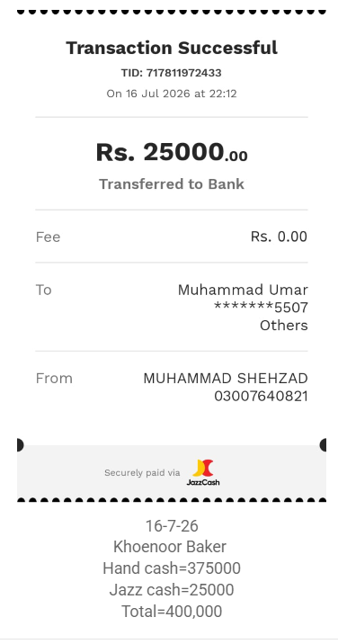Click the Jazz cash=25000 line
The height and width of the screenshot is (644, 338).
[x=172, y=590]
